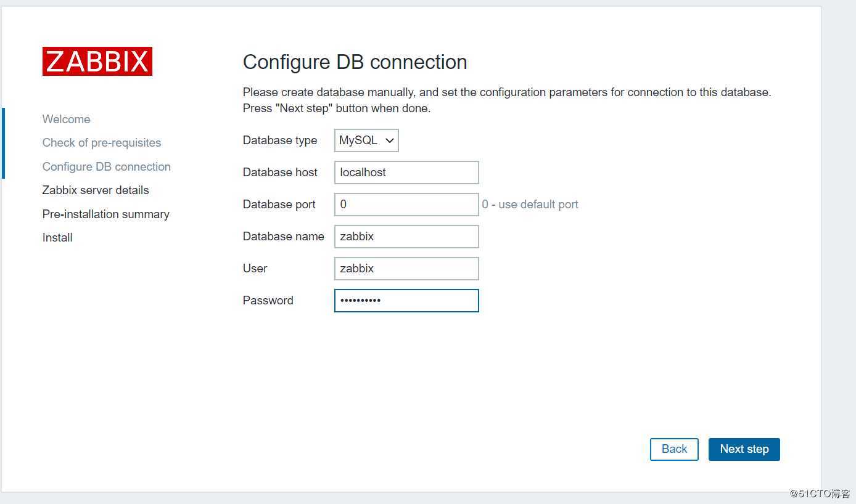856x504 pixels.
Task: Click the Database port field
Action: tap(406, 205)
